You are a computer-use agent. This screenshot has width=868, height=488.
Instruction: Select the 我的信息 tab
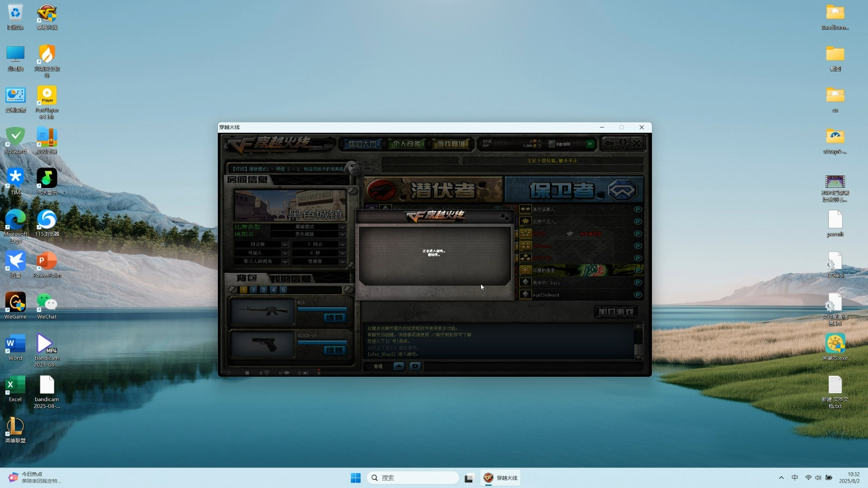coord(291,278)
